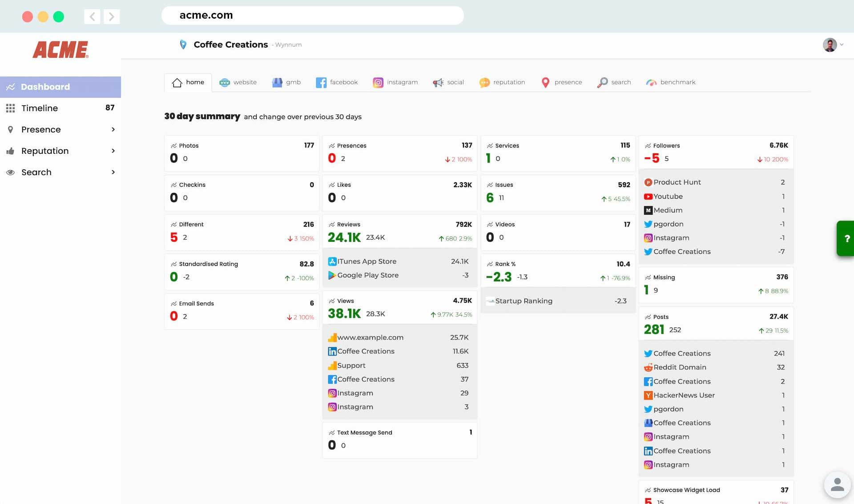Click the Checkins chart icon

click(173, 185)
